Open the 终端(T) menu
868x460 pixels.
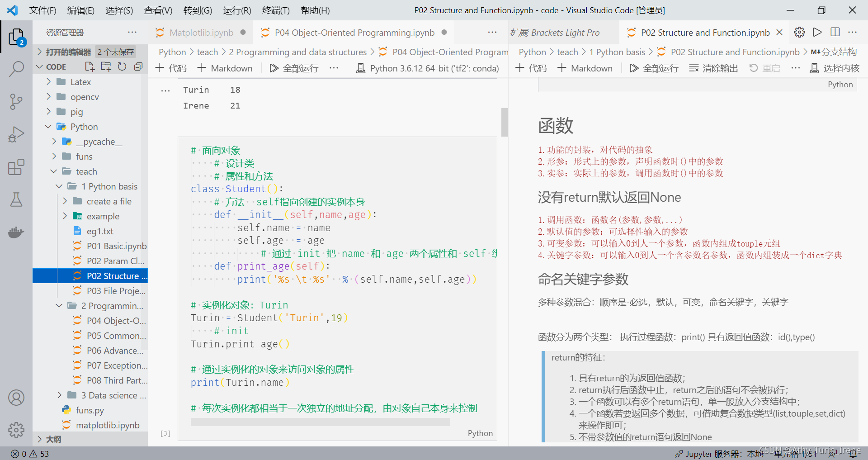pyautogui.click(x=275, y=10)
